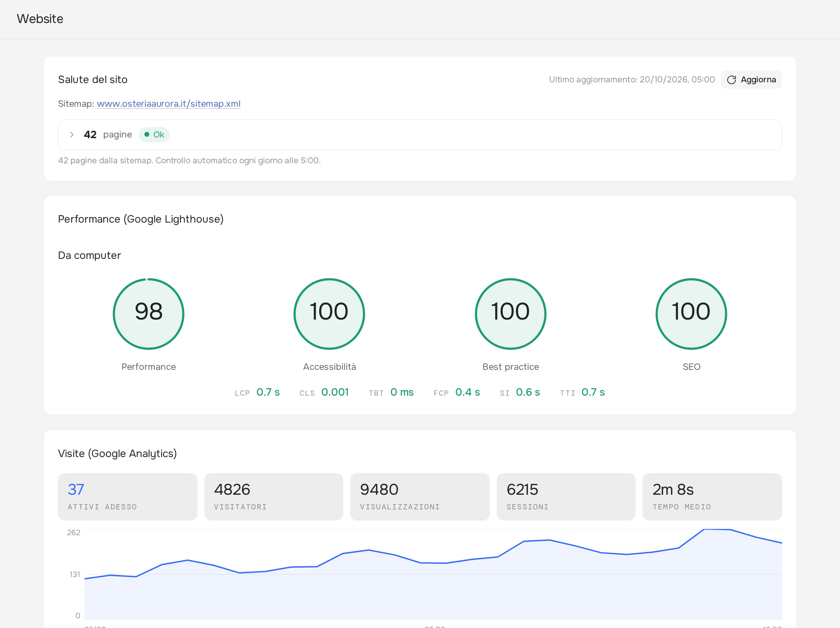Click the TTI 0.7 s metric

582,392
